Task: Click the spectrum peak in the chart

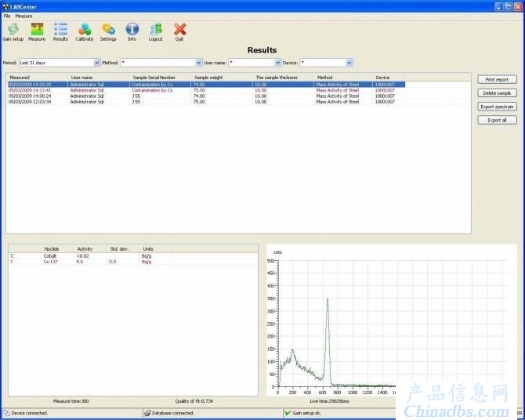Action: (327, 299)
